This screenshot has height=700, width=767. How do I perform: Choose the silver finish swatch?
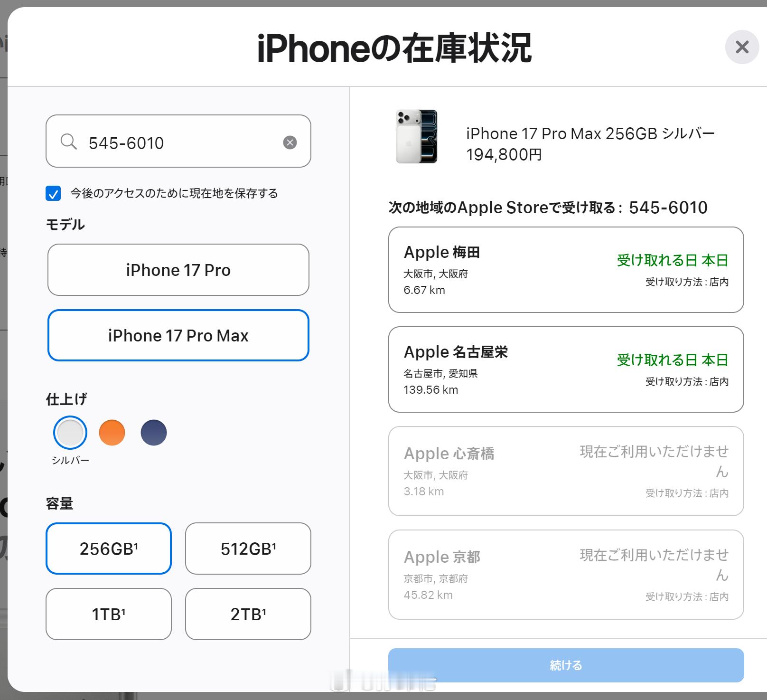[x=70, y=433]
